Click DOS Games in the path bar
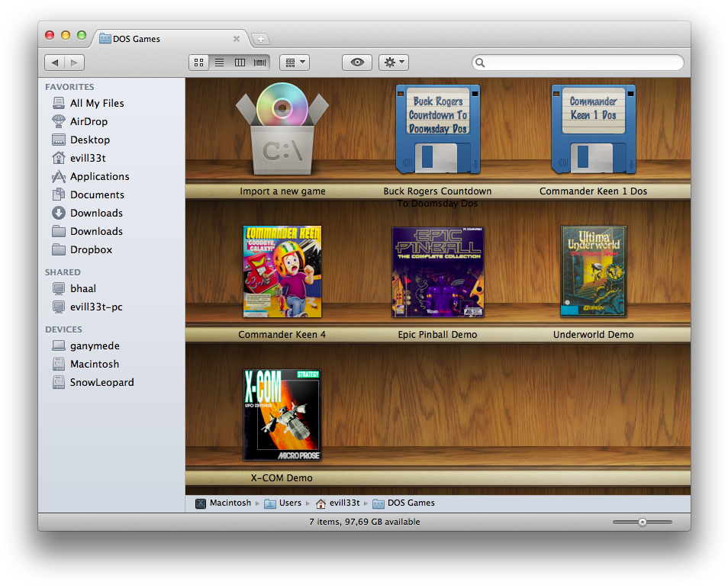The height and width of the screenshot is (585, 728). [404, 503]
